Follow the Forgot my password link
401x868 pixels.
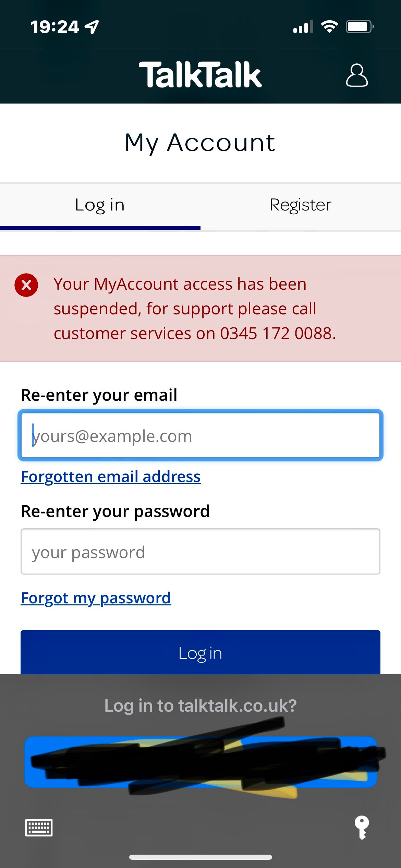pyautogui.click(x=96, y=598)
